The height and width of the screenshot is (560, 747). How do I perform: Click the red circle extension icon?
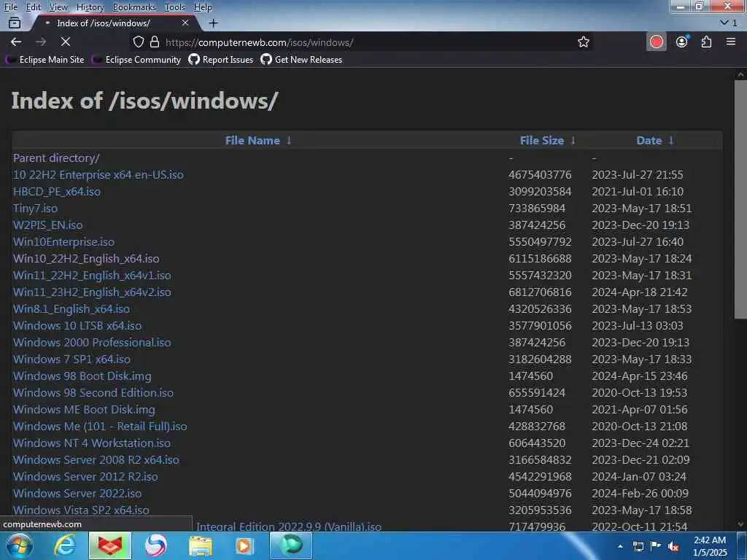tap(656, 42)
